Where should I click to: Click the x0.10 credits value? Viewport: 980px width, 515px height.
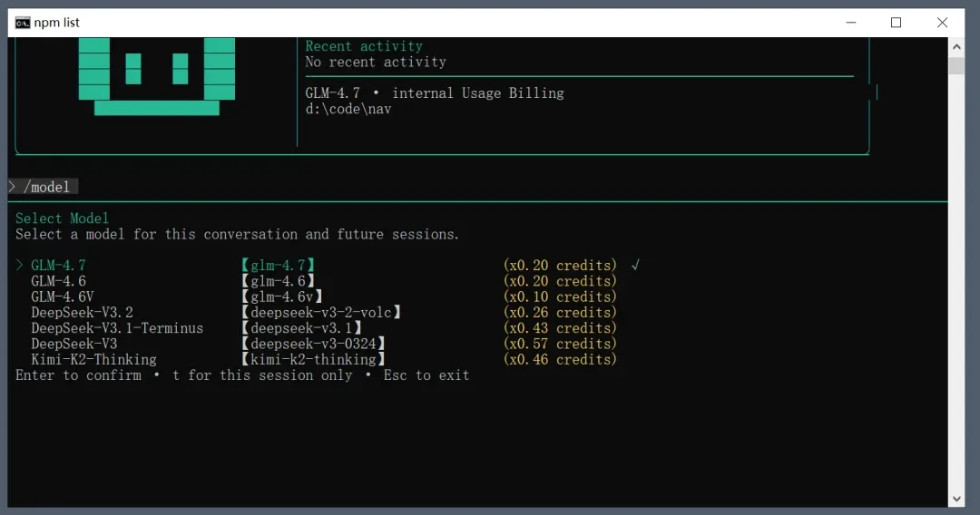click(560, 296)
